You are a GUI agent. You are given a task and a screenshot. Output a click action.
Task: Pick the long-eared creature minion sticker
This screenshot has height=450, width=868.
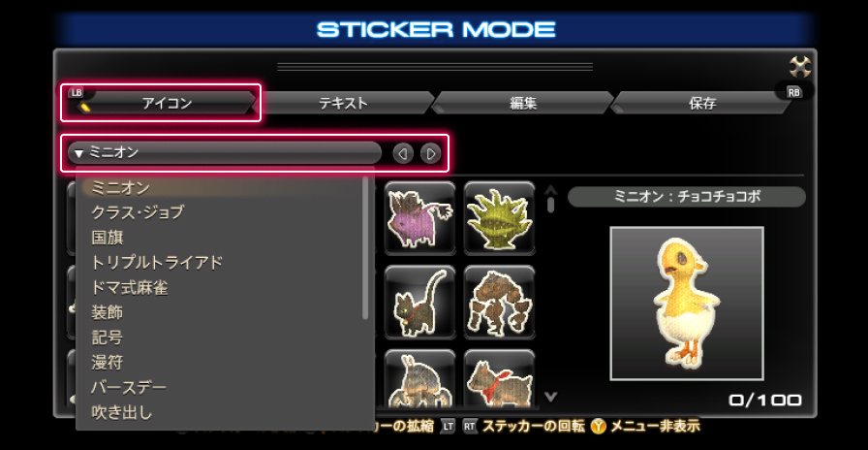point(420,379)
